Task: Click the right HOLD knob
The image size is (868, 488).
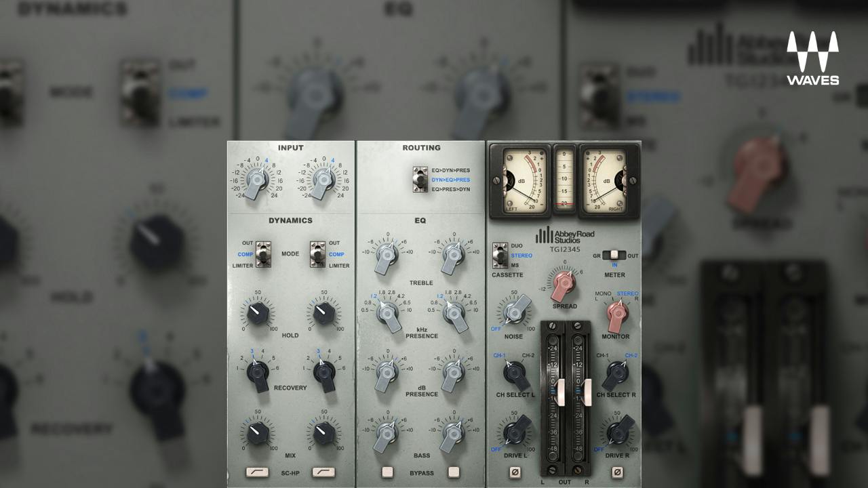Action: (x=324, y=313)
